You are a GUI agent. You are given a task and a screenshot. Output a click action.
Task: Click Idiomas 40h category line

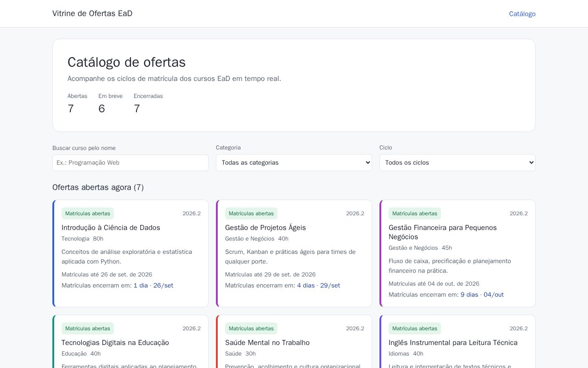(x=406, y=354)
